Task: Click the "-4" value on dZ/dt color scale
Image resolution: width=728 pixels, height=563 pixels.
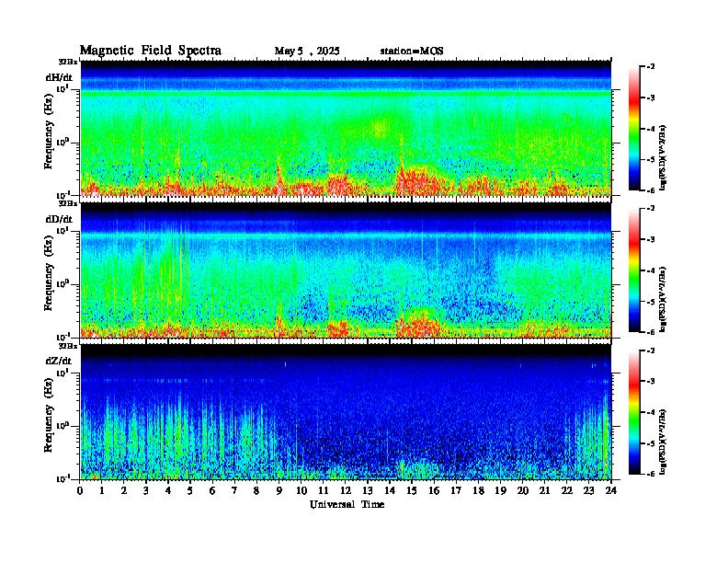Action: [x=651, y=412]
